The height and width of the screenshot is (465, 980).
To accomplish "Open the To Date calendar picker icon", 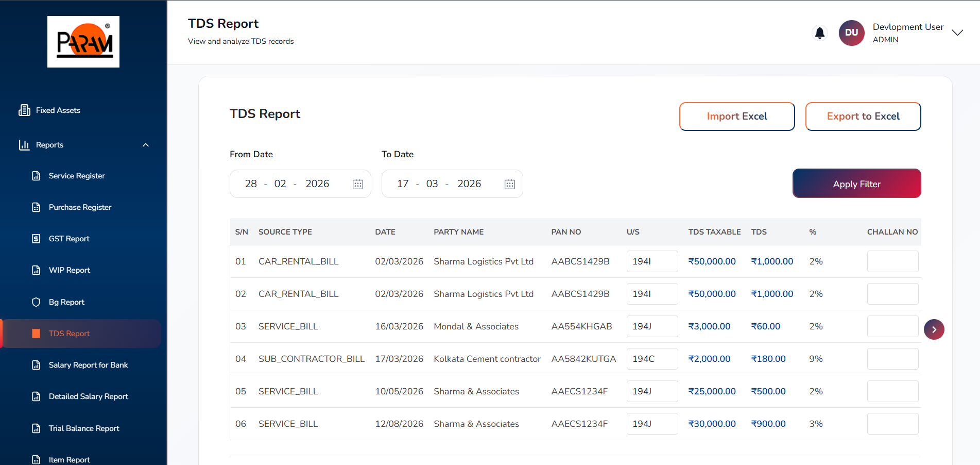I will [x=510, y=184].
